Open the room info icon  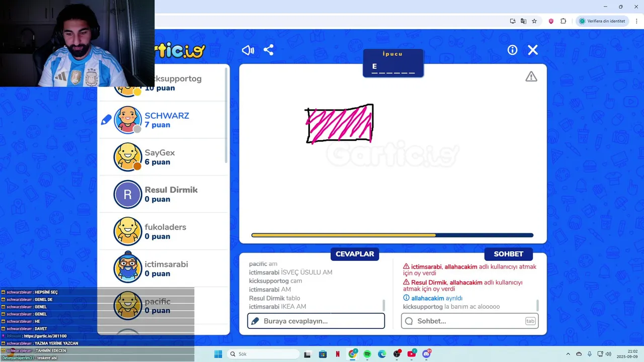(x=512, y=50)
